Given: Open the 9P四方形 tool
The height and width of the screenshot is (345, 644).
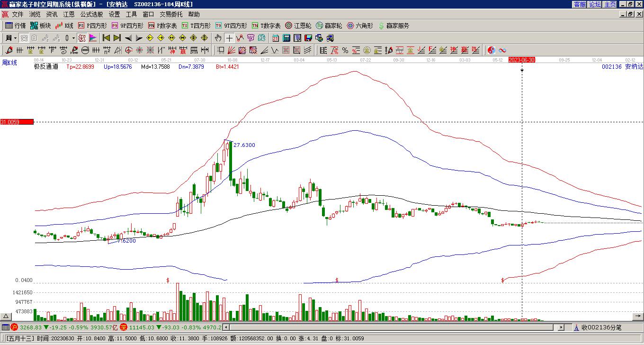Looking at the screenshot, I should pyautogui.click(x=127, y=26).
